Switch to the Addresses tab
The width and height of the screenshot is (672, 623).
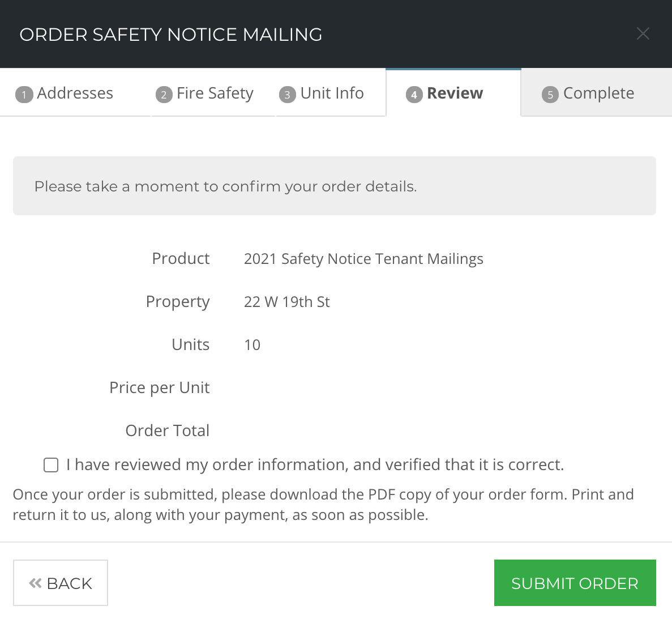click(x=75, y=93)
